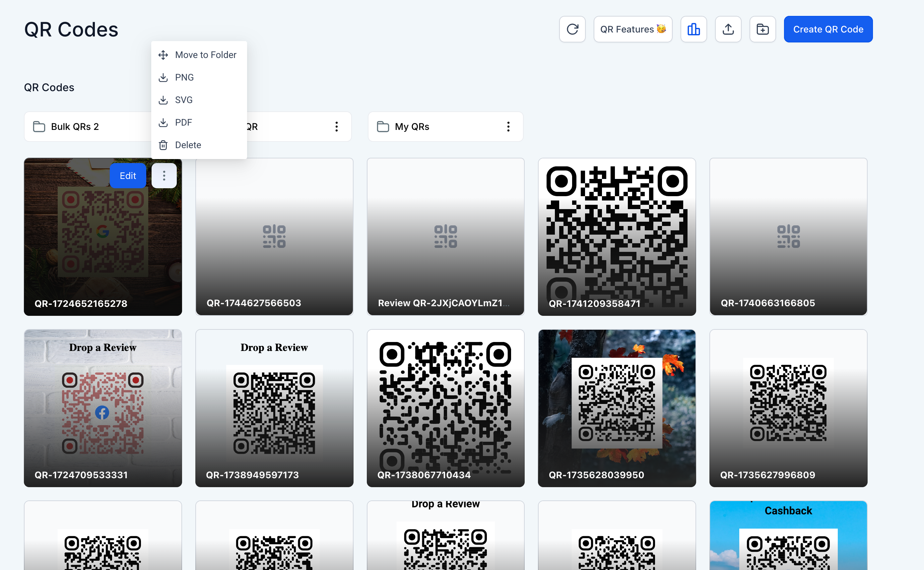Download QR code as PDF

pyautogui.click(x=183, y=123)
